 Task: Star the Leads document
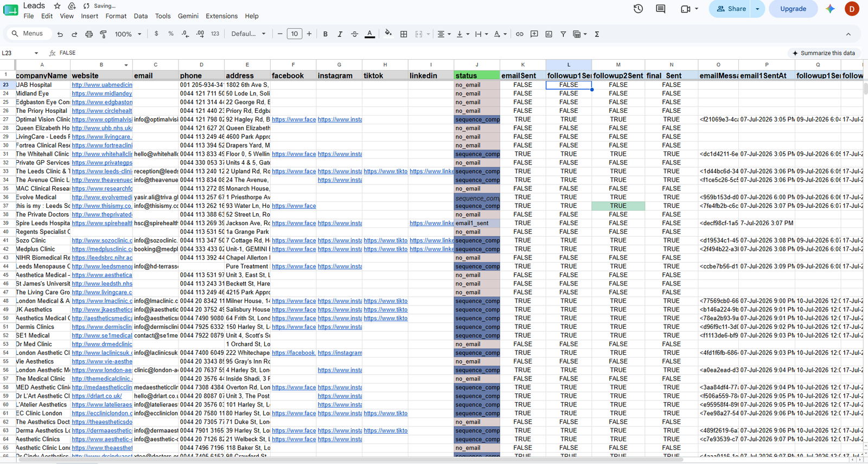pos(57,6)
